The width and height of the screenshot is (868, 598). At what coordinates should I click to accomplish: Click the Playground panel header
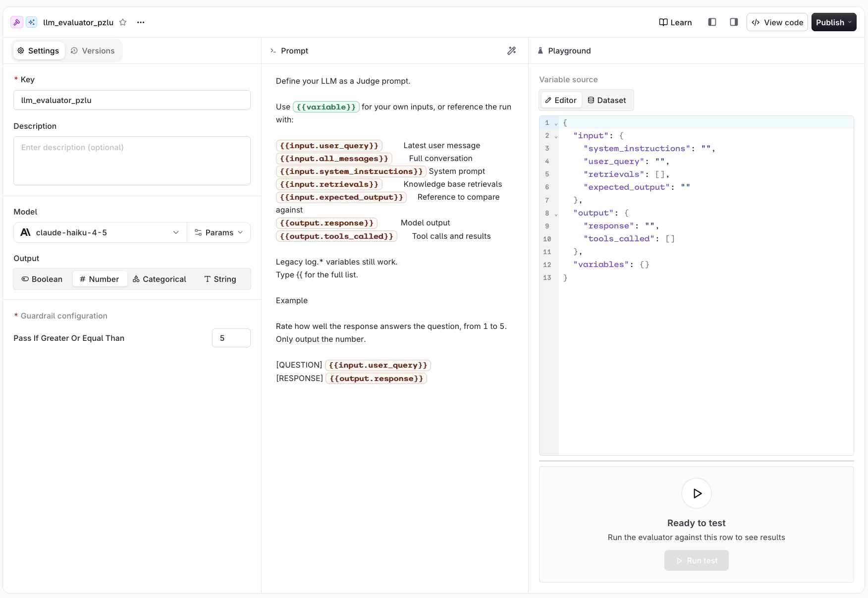pos(564,51)
